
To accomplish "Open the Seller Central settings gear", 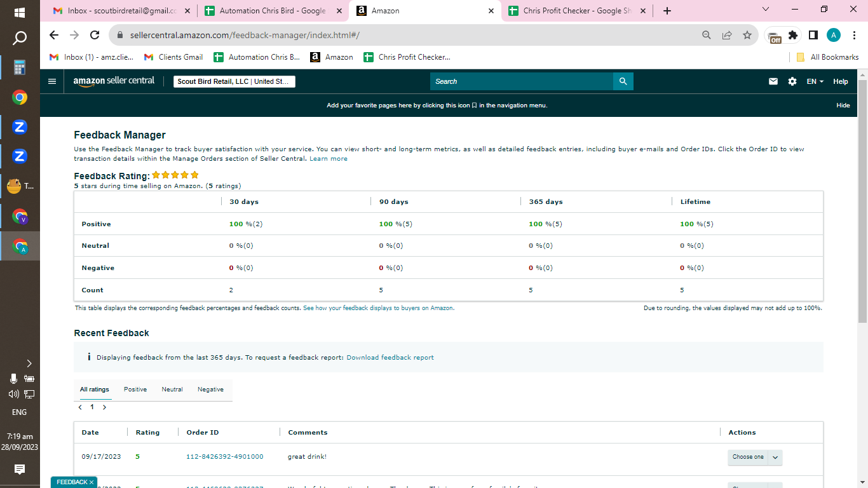I will [x=792, y=81].
